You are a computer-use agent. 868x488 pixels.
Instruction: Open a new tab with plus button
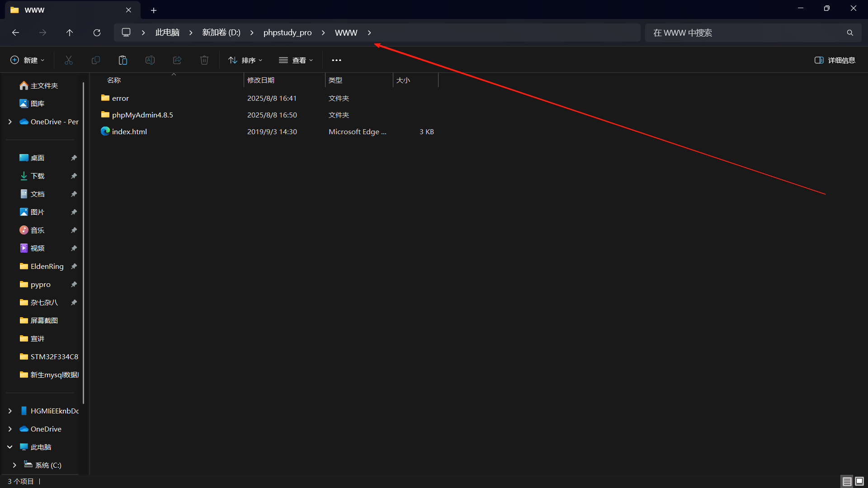pyautogui.click(x=154, y=10)
